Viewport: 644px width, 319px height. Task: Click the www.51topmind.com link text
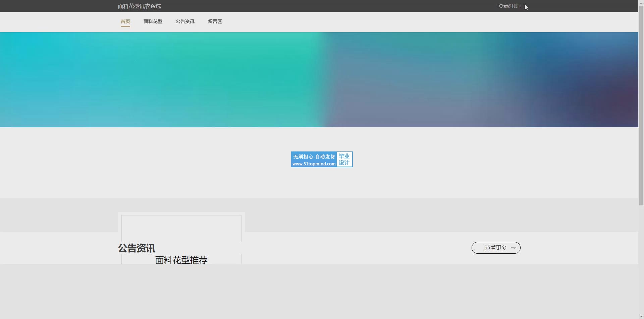pos(314,164)
